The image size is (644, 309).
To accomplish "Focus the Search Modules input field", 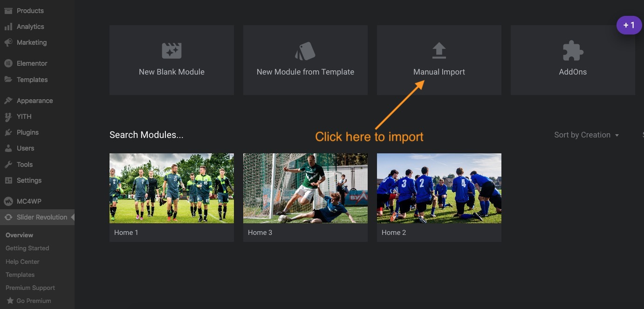I will tap(146, 135).
